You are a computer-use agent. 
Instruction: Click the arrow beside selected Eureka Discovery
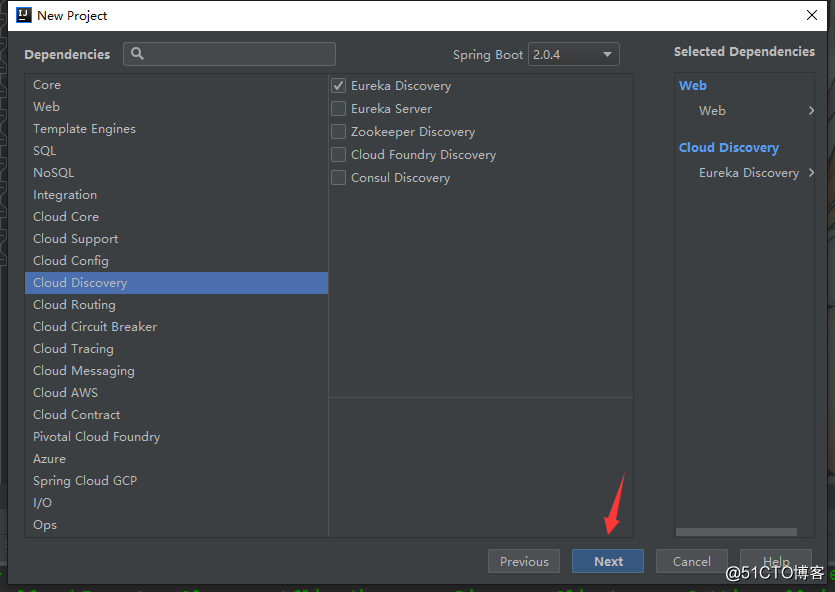point(811,172)
